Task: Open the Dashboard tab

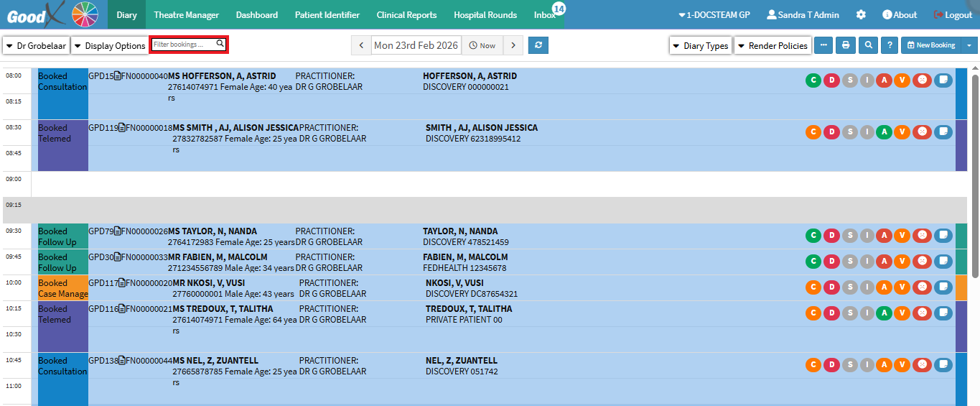Action: tap(256, 14)
